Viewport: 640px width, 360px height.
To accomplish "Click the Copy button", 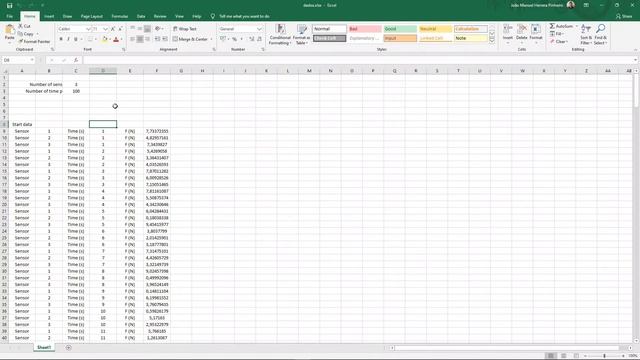I will click(x=26, y=34).
